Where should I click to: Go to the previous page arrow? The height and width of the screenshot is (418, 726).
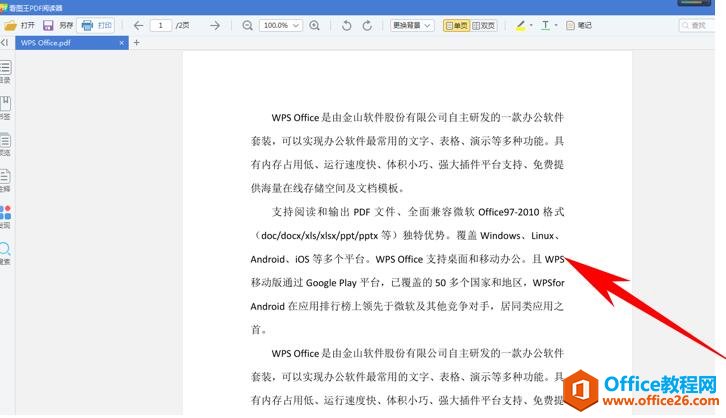[x=138, y=25]
